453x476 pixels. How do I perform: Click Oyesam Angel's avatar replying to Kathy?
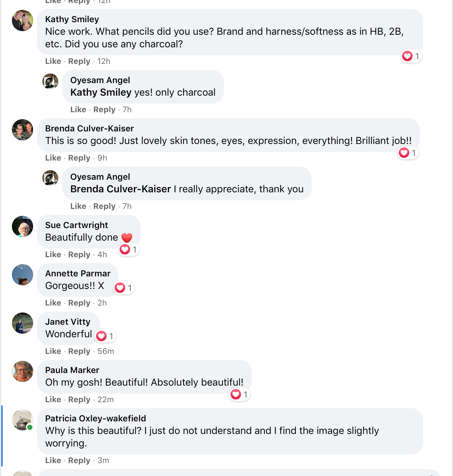[50, 81]
